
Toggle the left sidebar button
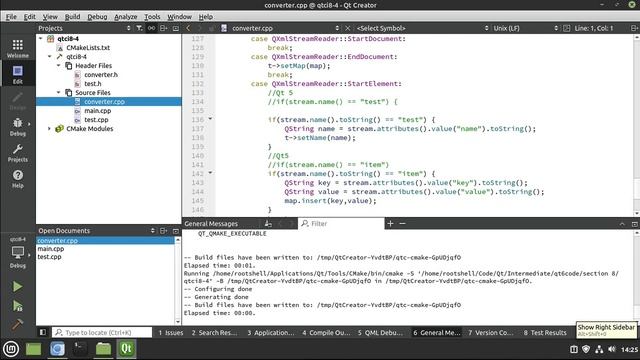point(42,332)
